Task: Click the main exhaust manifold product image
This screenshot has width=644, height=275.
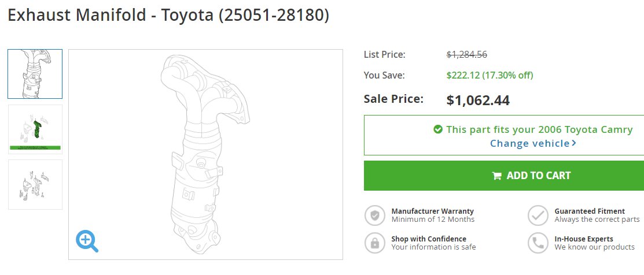Action: (x=205, y=154)
